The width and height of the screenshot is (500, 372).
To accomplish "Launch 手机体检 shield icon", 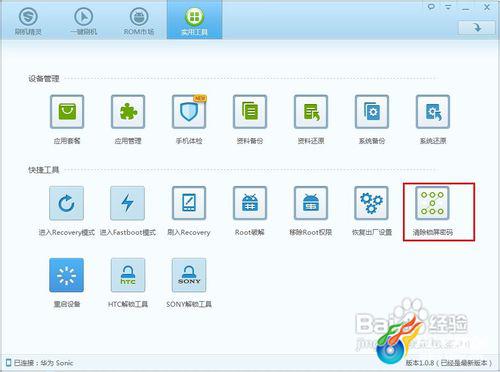I will pos(189,112).
